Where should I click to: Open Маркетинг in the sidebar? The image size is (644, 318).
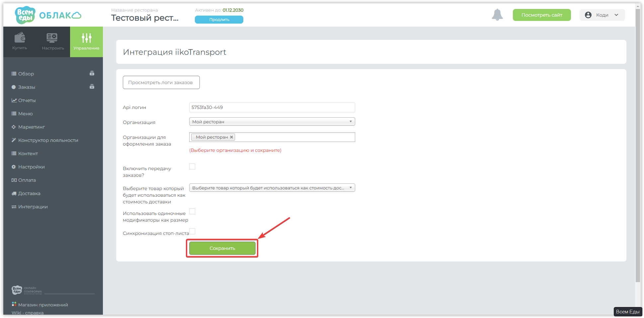point(32,127)
